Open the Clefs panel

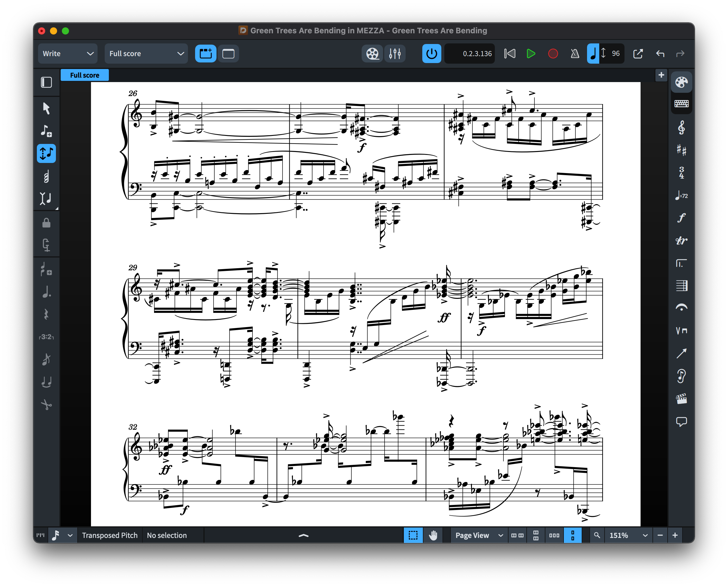(681, 128)
